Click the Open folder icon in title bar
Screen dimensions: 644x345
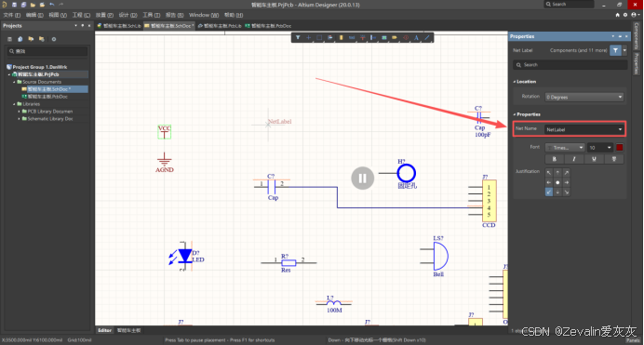pyautogui.click(x=33, y=5)
